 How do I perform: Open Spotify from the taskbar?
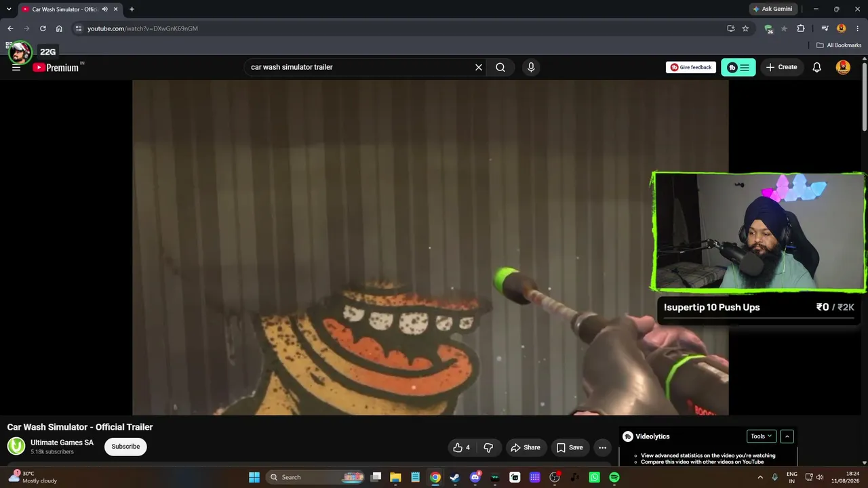(614, 477)
